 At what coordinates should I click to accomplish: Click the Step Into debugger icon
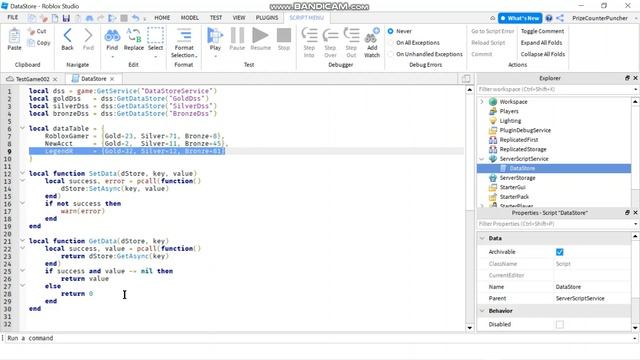pyautogui.click(x=309, y=36)
